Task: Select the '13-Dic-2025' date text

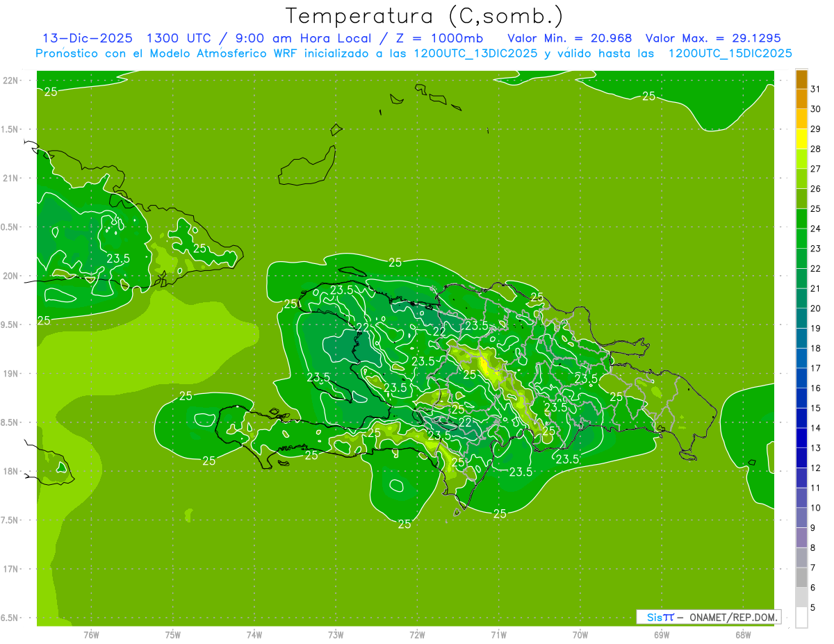Action: coord(87,38)
